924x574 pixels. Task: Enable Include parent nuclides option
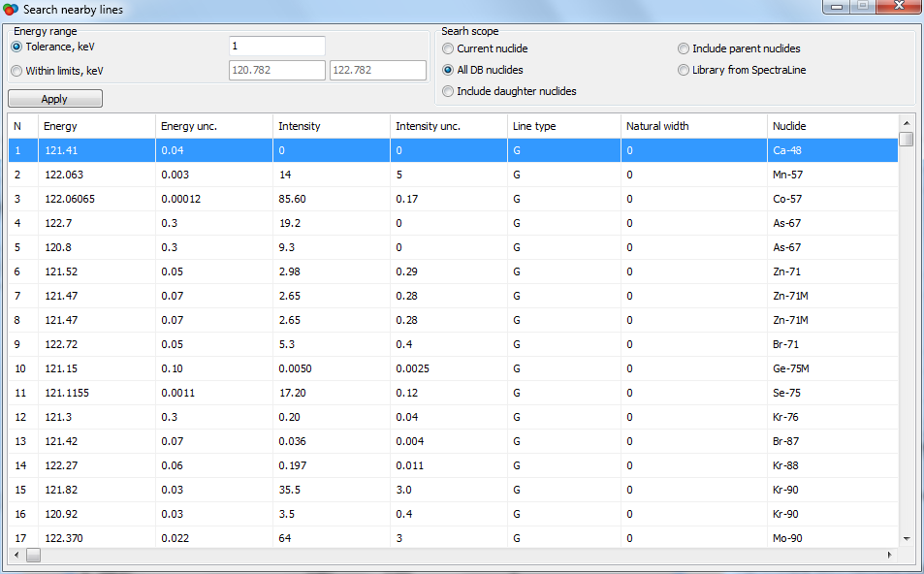tap(684, 48)
